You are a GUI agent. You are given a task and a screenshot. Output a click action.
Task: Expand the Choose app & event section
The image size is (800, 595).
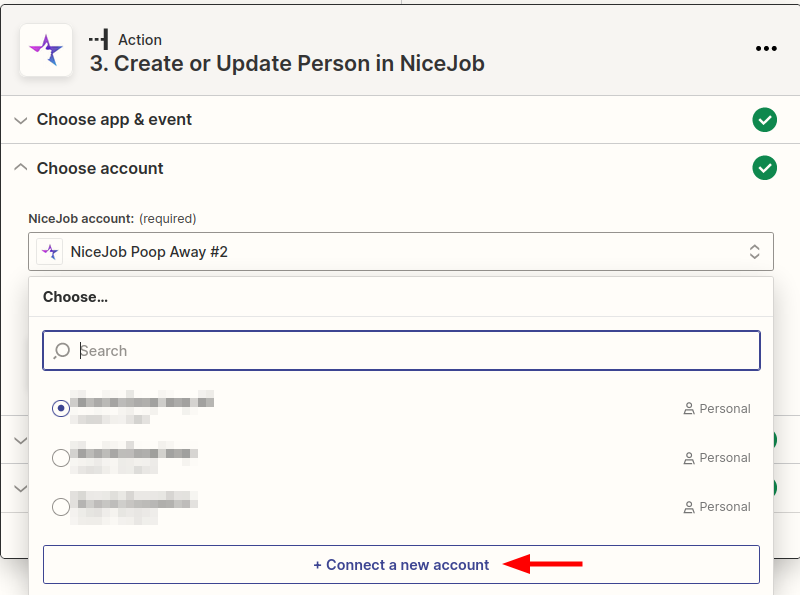(21, 120)
